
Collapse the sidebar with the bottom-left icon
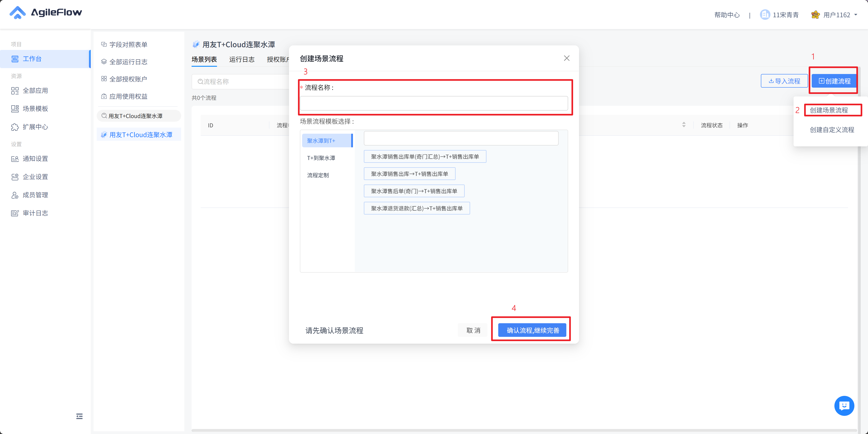click(79, 416)
